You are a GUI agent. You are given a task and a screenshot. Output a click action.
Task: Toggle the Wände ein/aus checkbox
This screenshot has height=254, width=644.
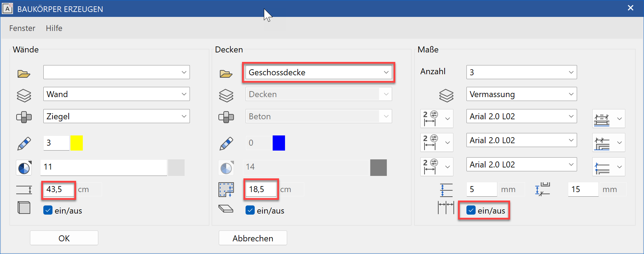click(x=48, y=210)
